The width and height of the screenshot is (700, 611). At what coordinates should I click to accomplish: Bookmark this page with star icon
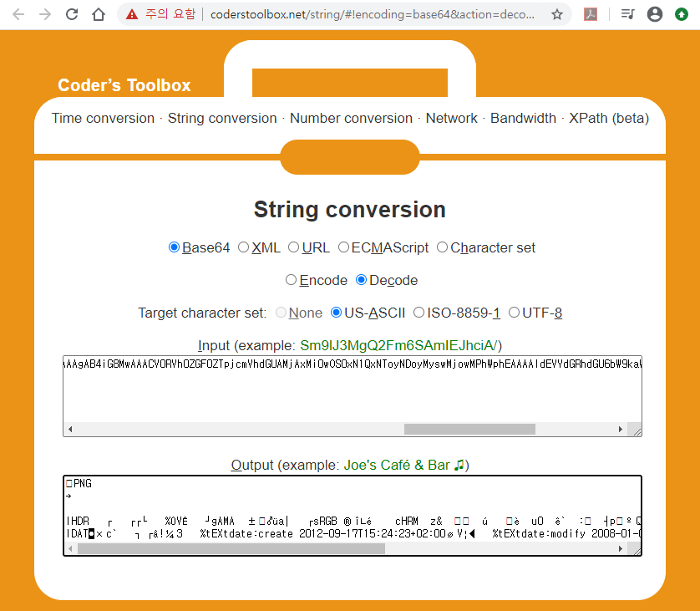point(556,15)
